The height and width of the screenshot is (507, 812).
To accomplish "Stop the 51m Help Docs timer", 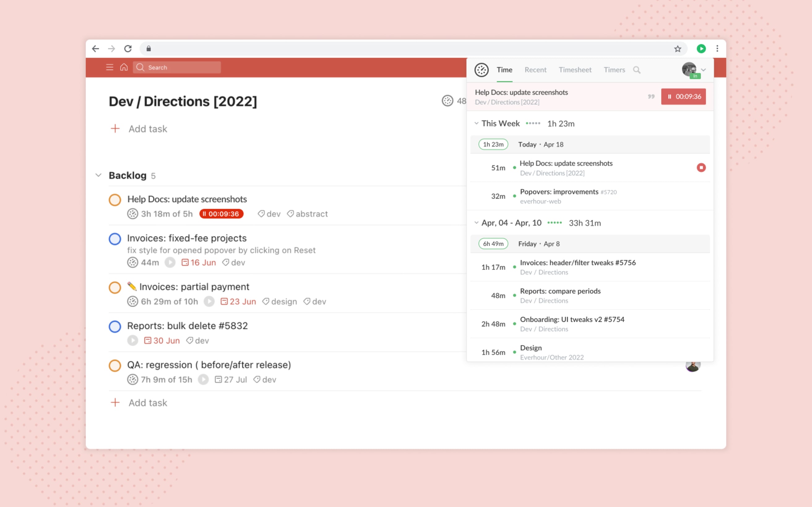I will coord(701,168).
